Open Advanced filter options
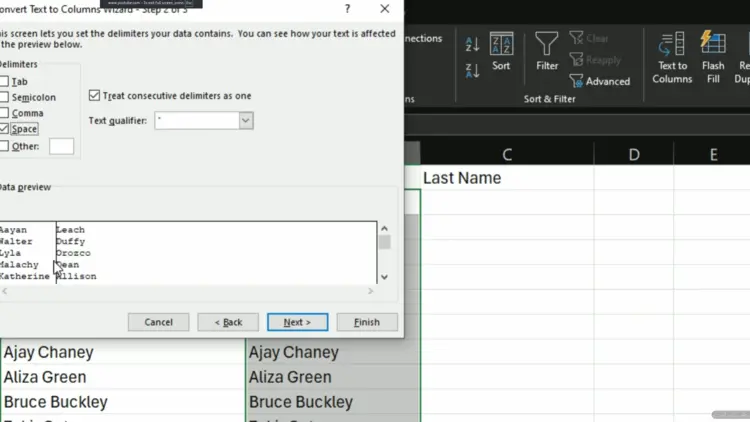The width and height of the screenshot is (750, 422). pos(600,81)
